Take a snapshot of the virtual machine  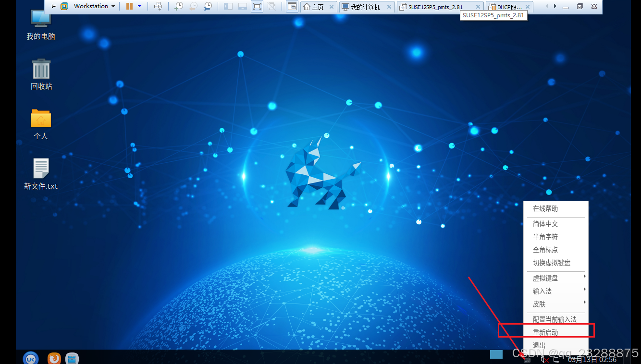[x=178, y=6]
